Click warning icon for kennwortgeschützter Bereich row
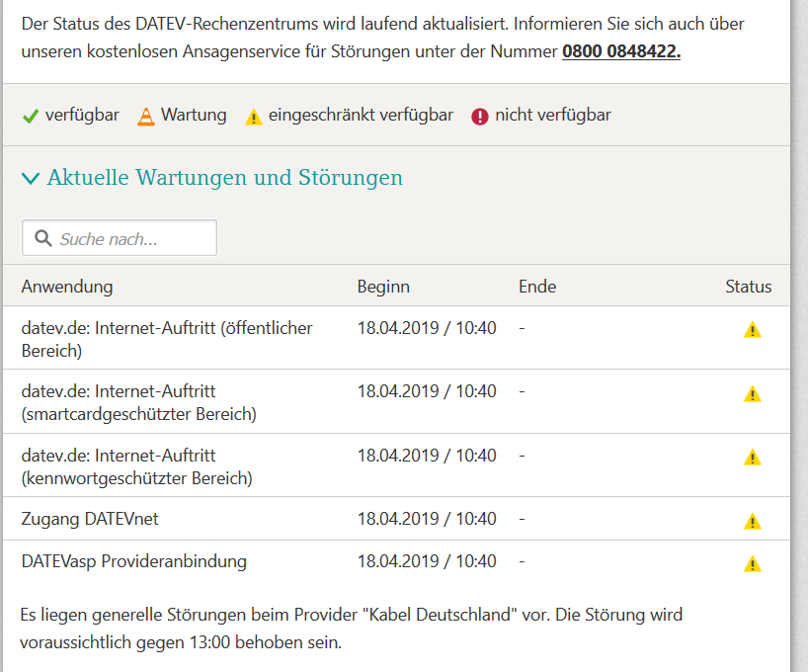Screen dimensions: 808x672 coord(753,457)
